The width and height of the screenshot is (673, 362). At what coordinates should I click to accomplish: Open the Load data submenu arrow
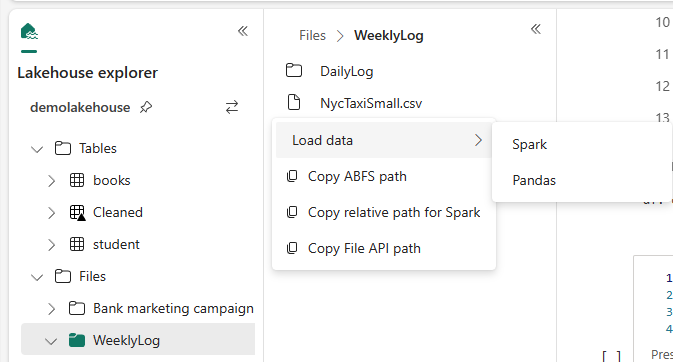pyautogui.click(x=479, y=140)
